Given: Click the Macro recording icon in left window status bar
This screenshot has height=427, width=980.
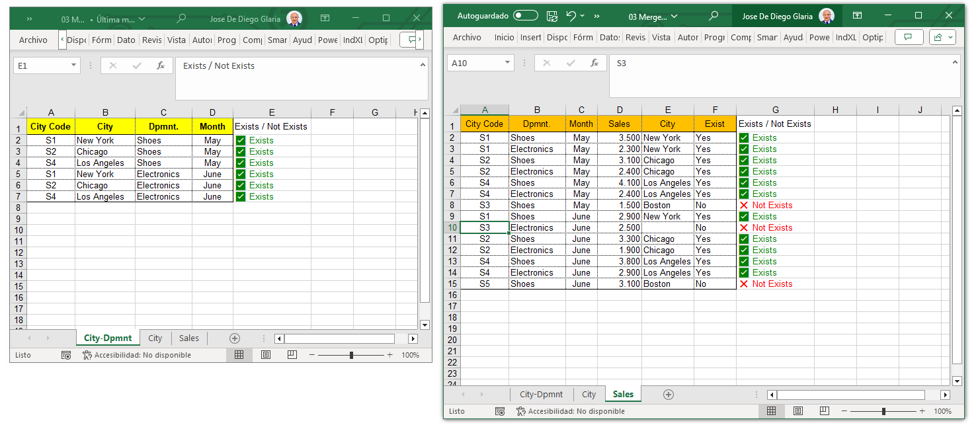Looking at the screenshot, I should [66, 355].
